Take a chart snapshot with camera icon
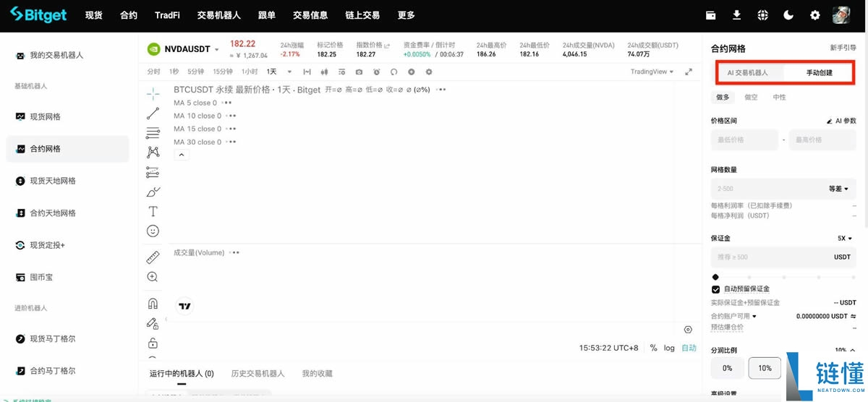This screenshot has width=868, height=402. coord(359,72)
